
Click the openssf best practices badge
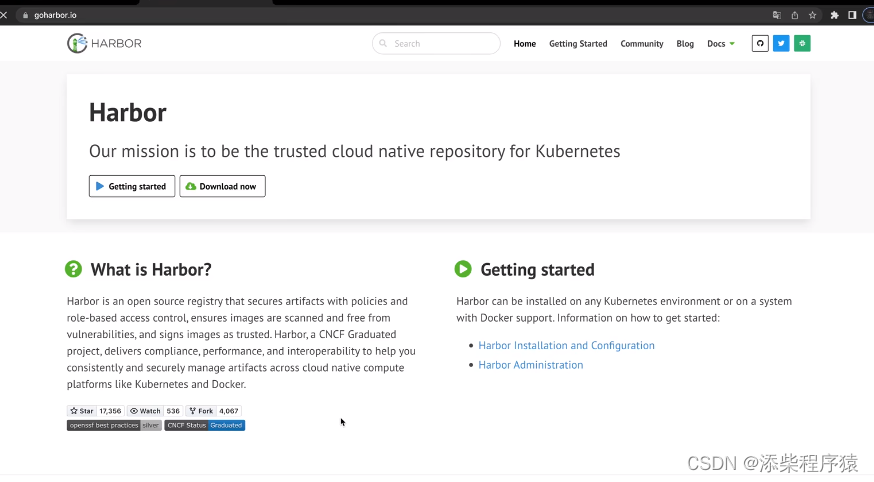coord(114,425)
